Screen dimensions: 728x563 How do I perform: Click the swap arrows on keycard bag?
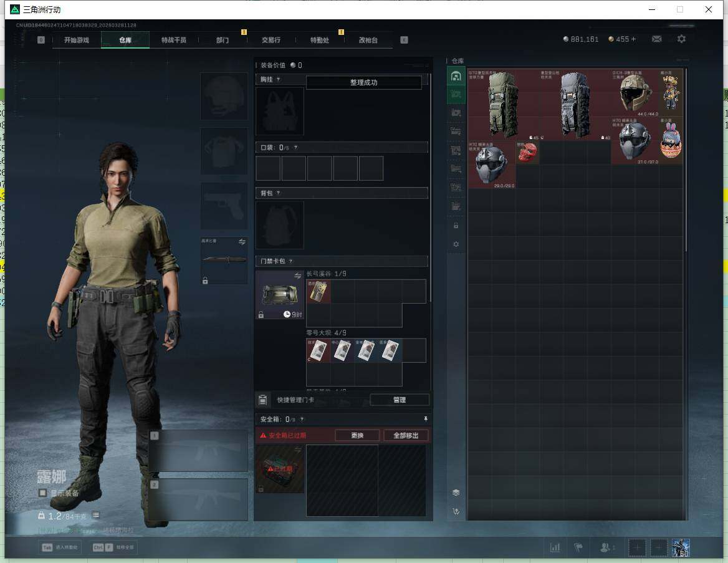tap(297, 276)
